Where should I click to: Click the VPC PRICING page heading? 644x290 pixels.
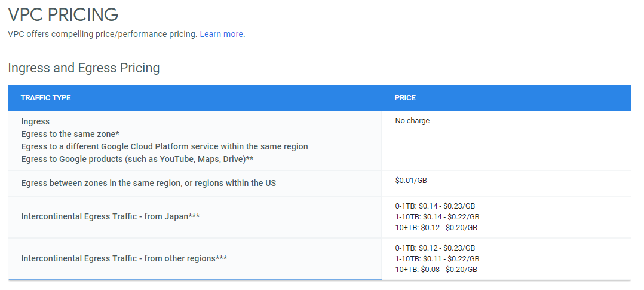pyautogui.click(x=63, y=14)
